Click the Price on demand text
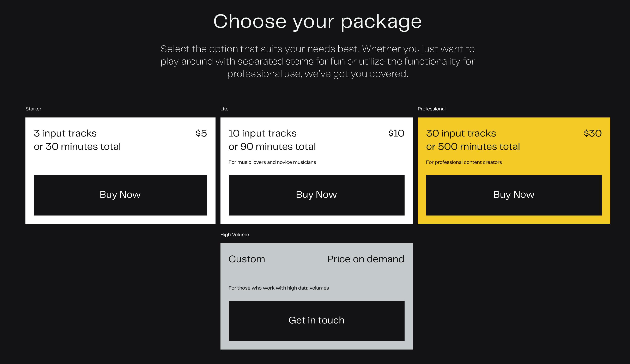Viewport: 630px width, 364px height. [365, 259]
